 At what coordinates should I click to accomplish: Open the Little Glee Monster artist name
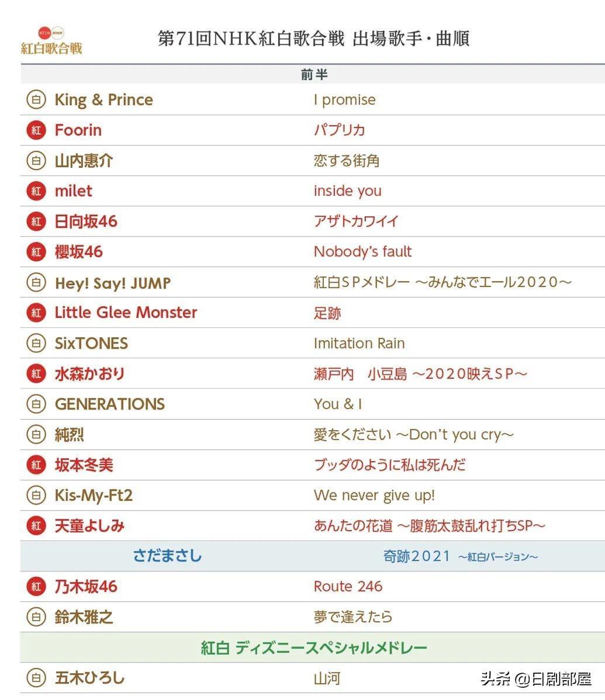pos(126,313)
